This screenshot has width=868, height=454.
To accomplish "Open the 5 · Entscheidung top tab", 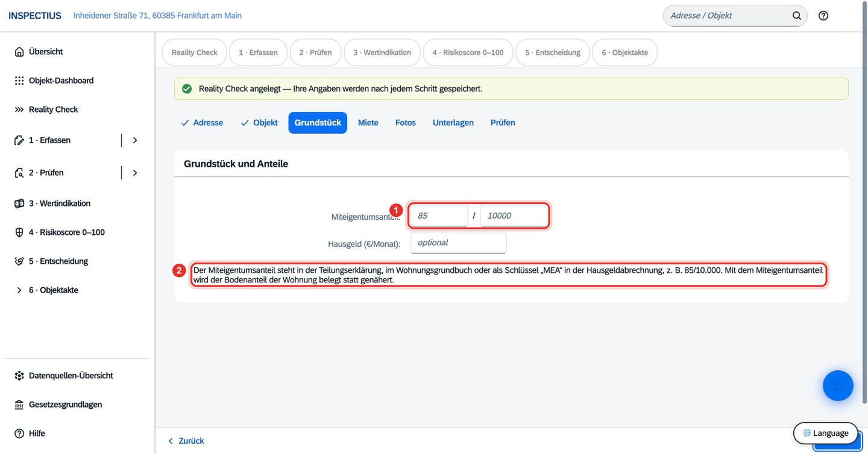I will coord(553,52).
